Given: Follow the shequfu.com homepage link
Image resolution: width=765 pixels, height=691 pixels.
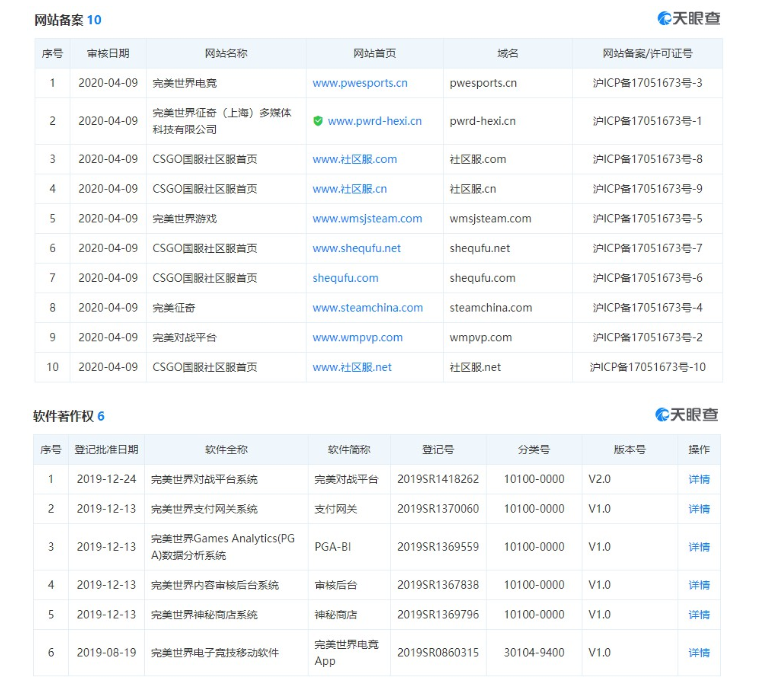Looking at the screenshot, I should [345, 278].
